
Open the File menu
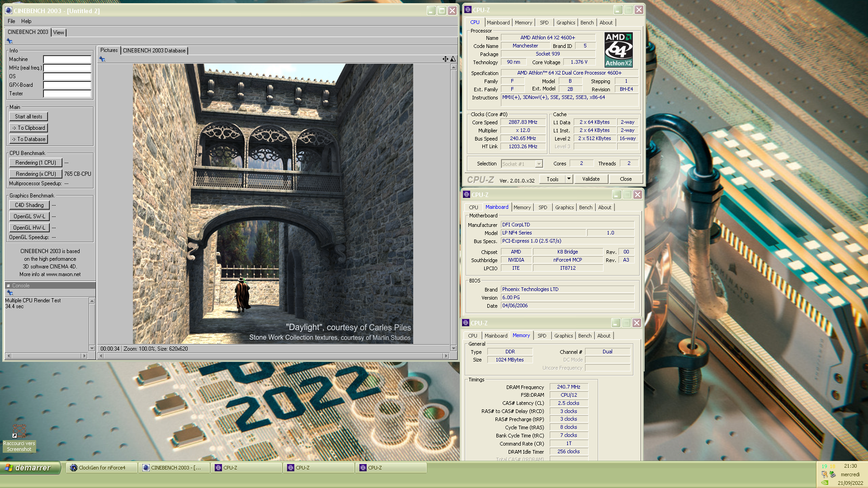click(x=11, y=21)
